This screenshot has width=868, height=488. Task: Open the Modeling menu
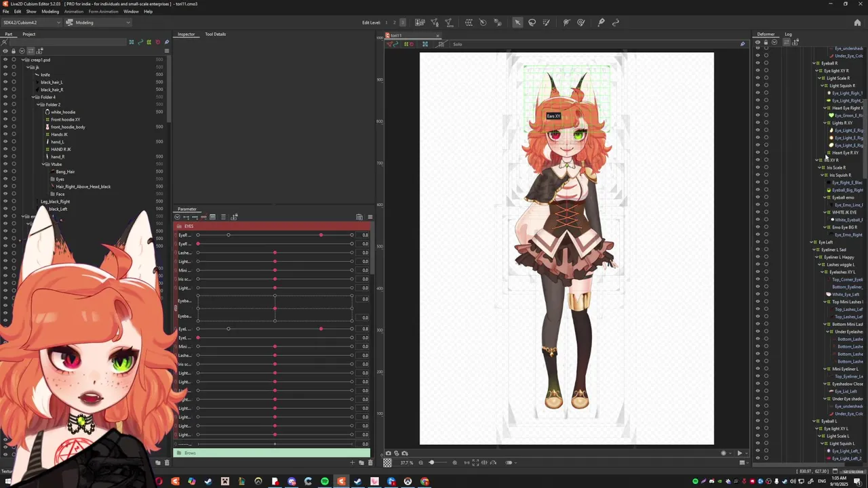[x=50, y=12]
